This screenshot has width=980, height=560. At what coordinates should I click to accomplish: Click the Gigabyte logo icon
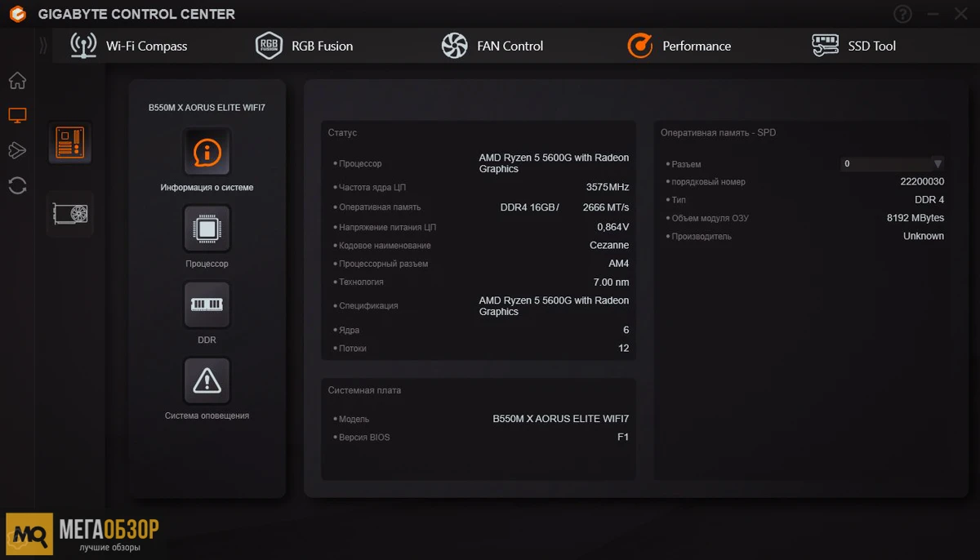point(17,14)
